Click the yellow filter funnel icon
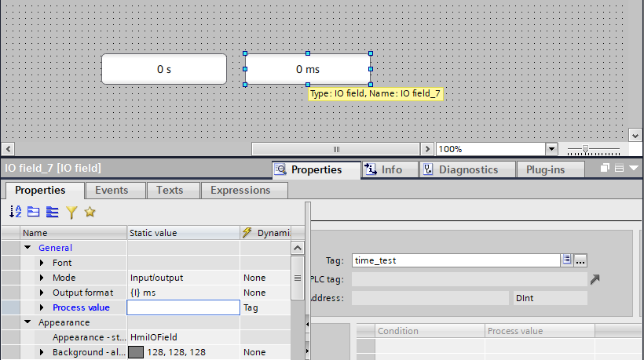Image resolution: width=644 pixels, height=360 pixels. coord(71,212)
